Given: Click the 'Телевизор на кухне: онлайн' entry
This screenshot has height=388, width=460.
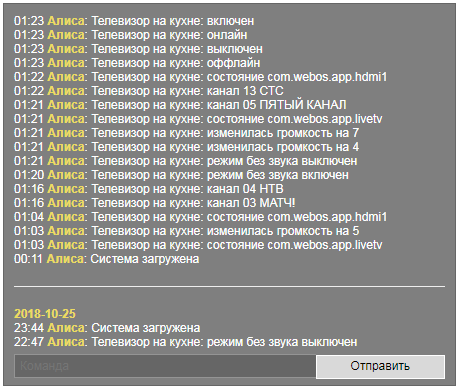Looking at the screenshot, I should [131, 35].
